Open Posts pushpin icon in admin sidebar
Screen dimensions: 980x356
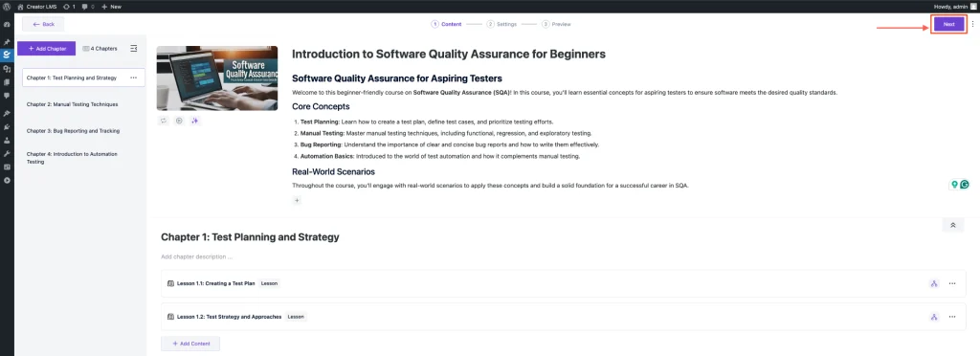coord(7,42)
